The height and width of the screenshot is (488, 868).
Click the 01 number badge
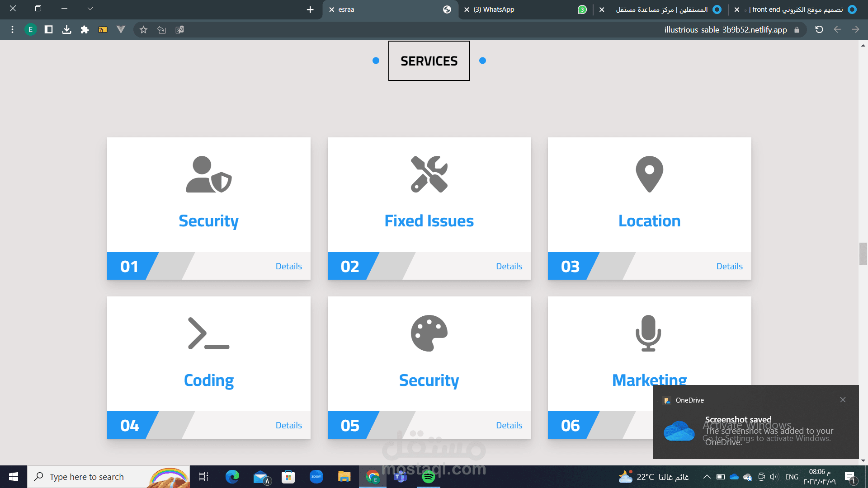[x=129, y=266]
